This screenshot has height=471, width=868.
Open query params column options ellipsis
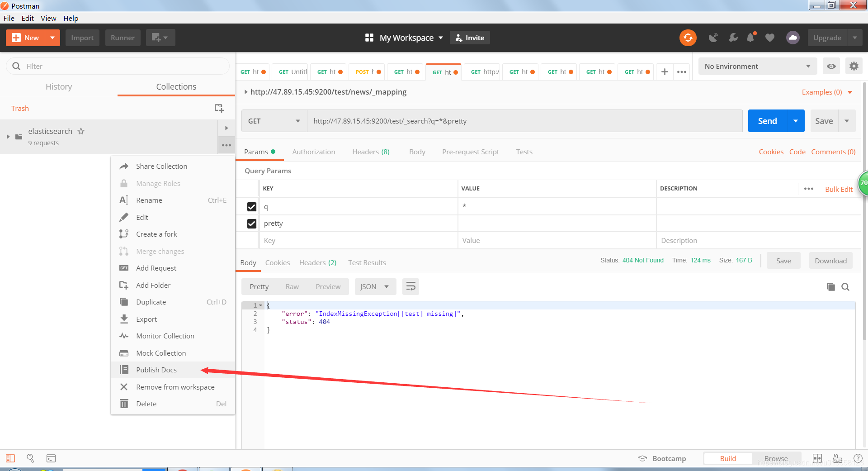coord(809,189)
